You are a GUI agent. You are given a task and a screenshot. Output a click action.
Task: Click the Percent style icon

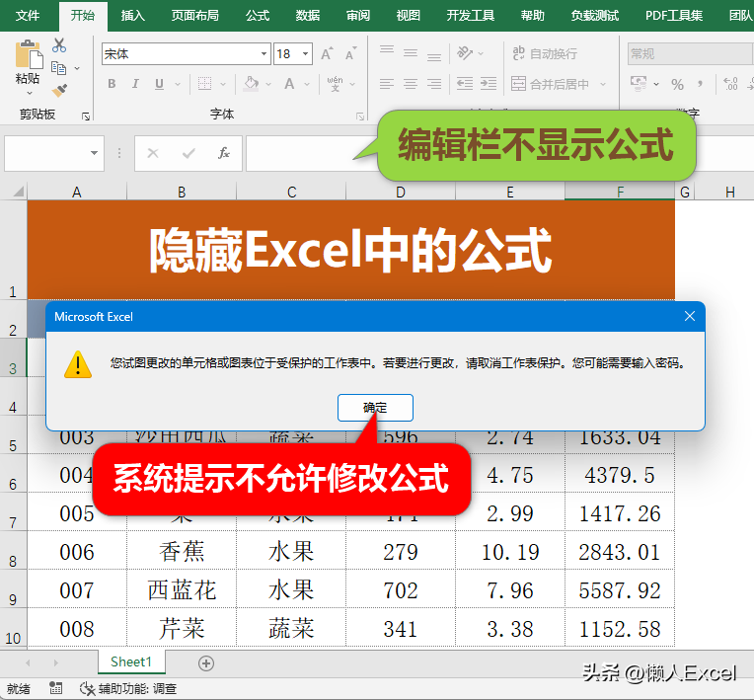678,84
